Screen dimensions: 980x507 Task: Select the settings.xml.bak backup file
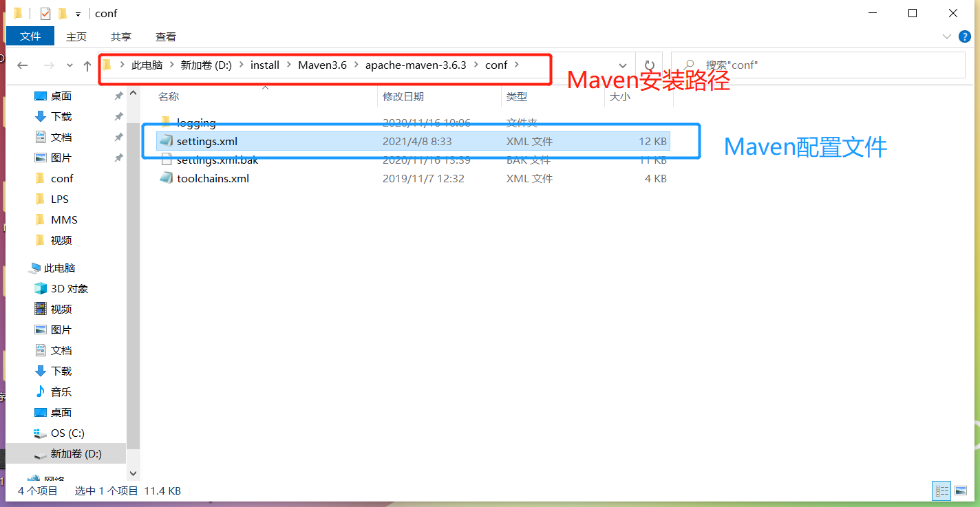[217, 160]
